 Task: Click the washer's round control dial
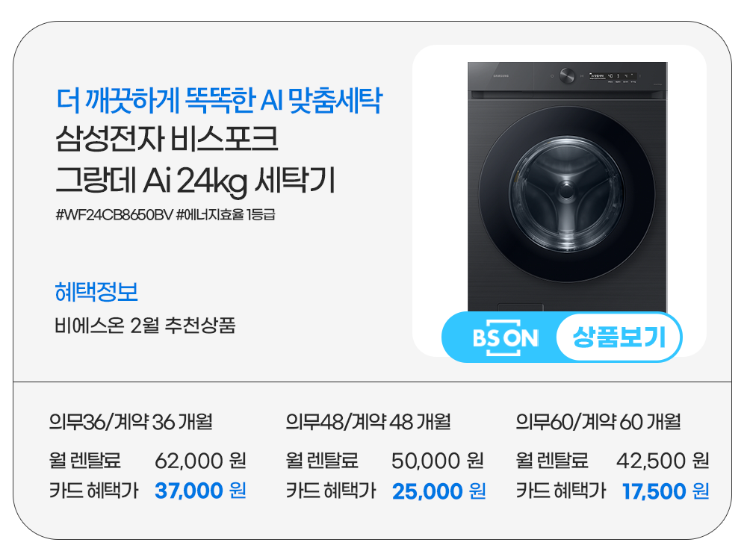(566, 75)
